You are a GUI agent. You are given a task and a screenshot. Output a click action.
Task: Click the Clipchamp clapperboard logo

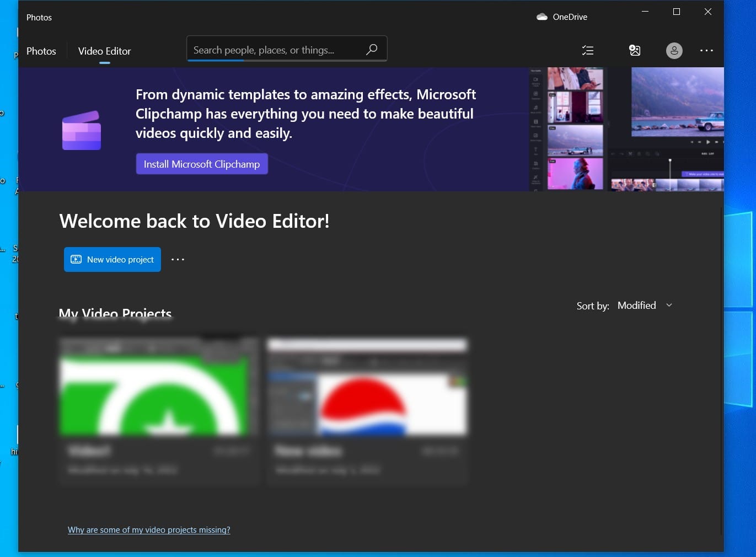coord(82,130)
